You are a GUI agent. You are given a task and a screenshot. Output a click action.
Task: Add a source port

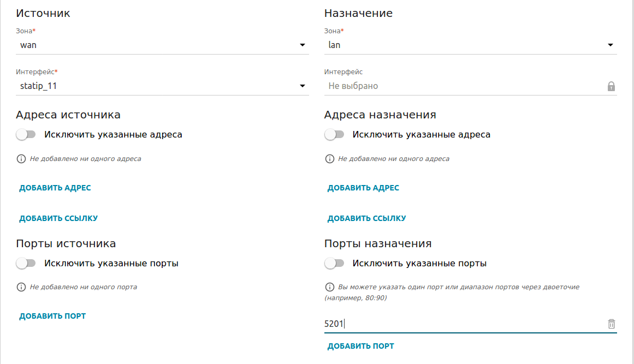[52, 316]
